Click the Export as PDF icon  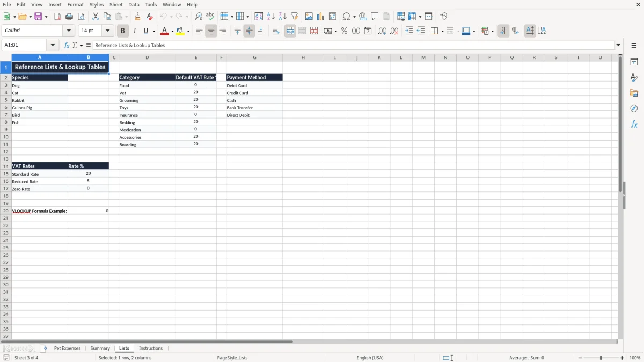coord(57,17)
